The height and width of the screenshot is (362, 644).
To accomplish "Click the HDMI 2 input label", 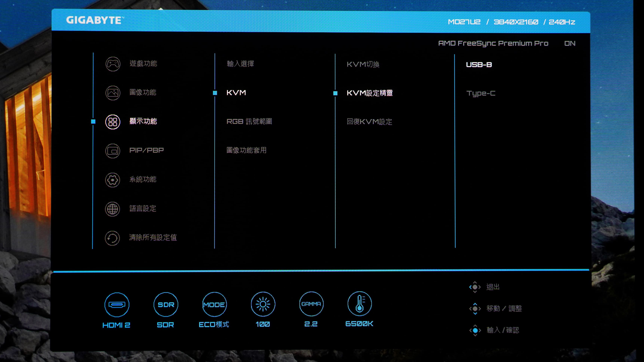I will pyautogui.click(x=116, y=325).
